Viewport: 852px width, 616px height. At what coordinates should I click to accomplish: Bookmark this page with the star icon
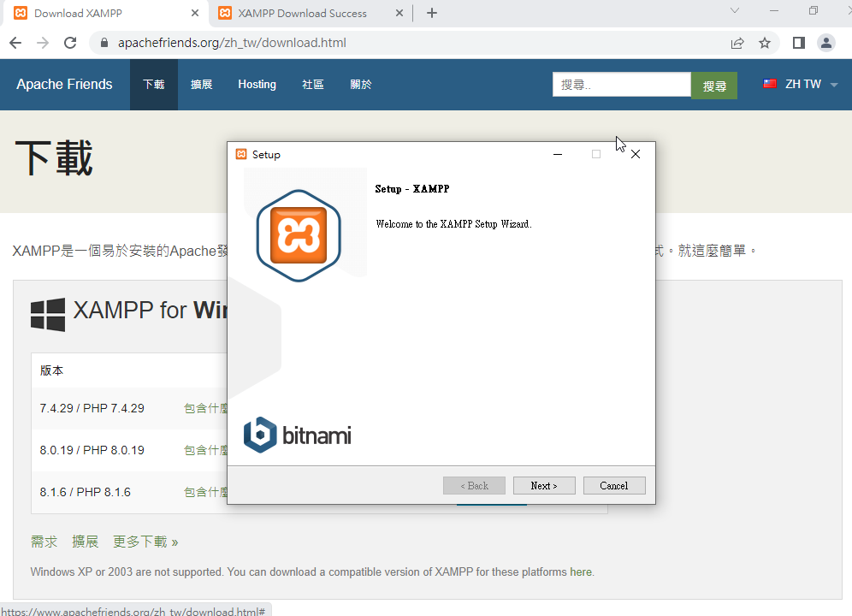click(x=765, y=43)
